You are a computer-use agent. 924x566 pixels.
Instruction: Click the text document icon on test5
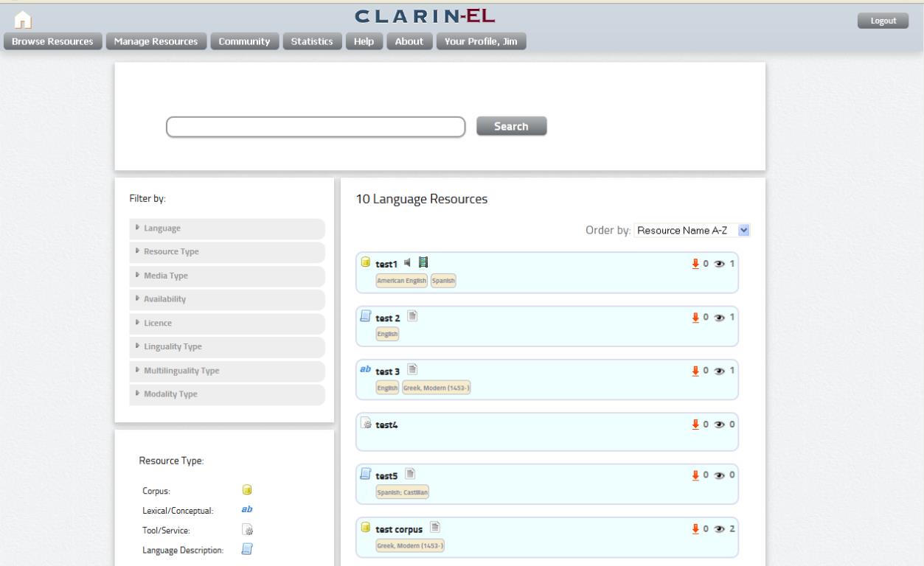[411, 473]
